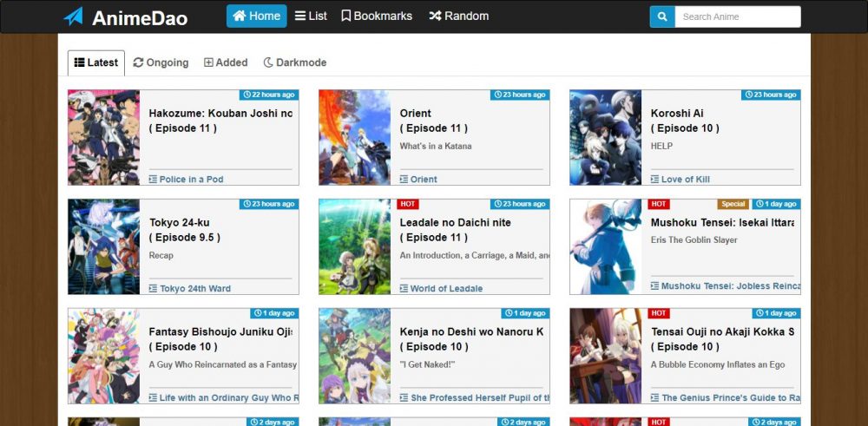Image resolution: width=868 pixels, height=426 pixels.
Task: Open the World of Leadale series link
Action: [441, 288]
